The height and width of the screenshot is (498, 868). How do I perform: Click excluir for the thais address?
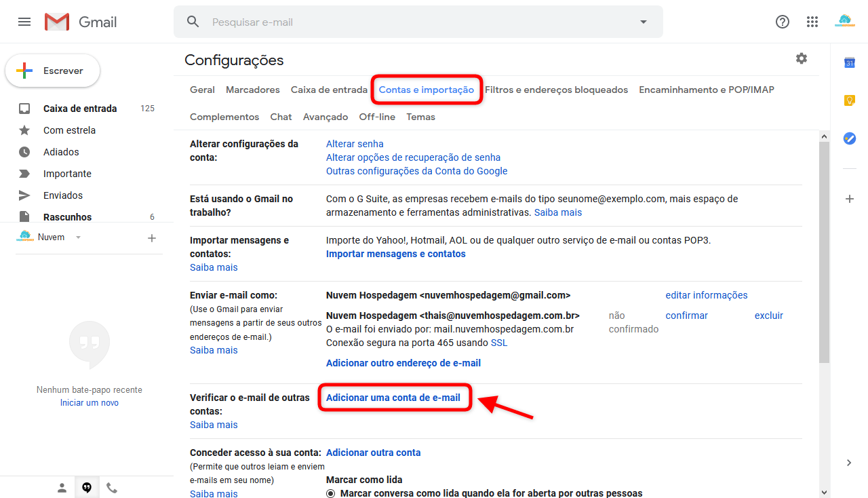(x=769, y=315)
